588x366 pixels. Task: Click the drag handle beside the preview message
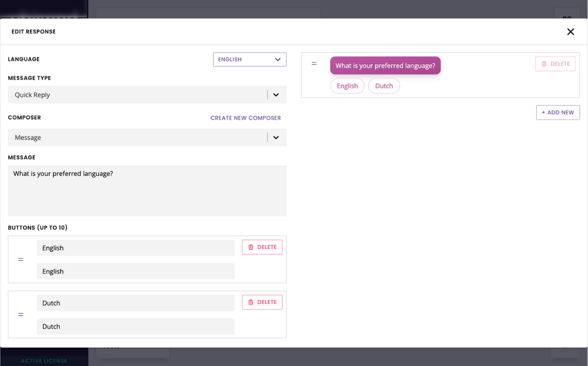314,63
